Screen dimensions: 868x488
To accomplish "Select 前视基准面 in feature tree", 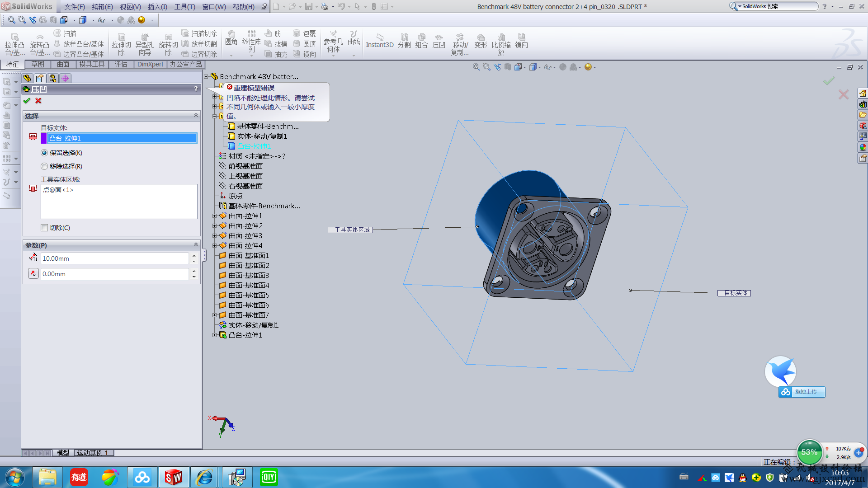I will (x=245, y=166).
